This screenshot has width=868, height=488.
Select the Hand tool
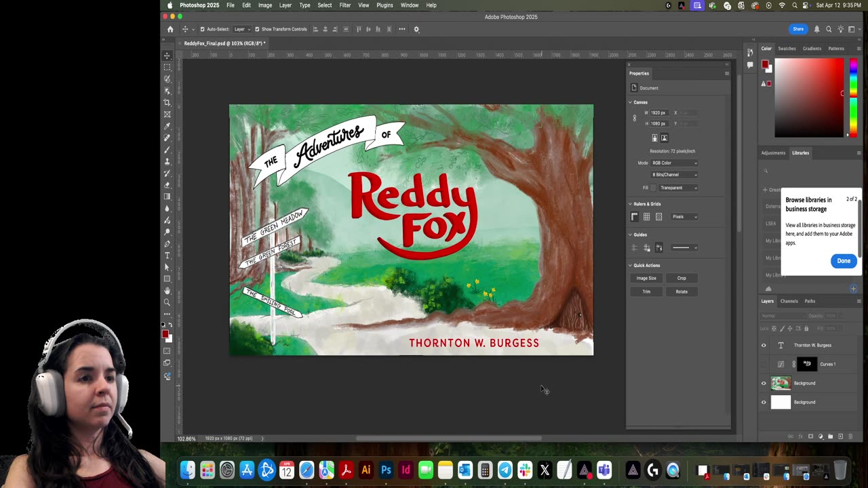pyautogui.click(x=167, y=291)
